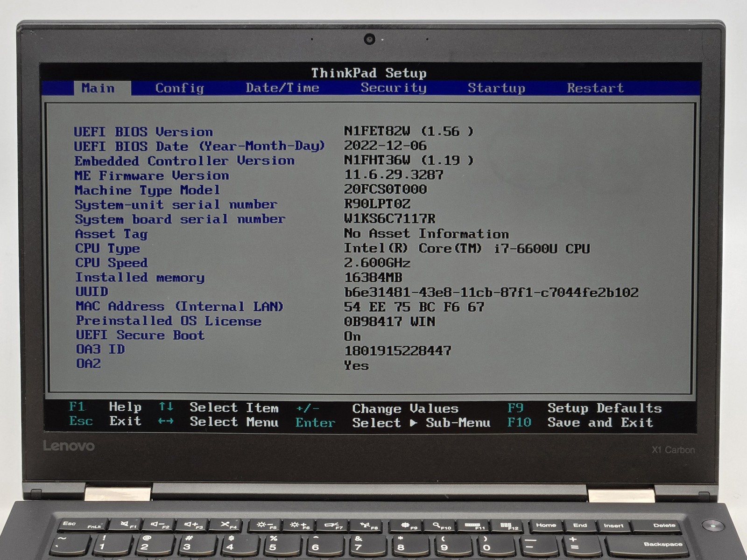The height and width of the screenshot is (560, 747).
Task: Click the OA2 Yes value
Action: 356,365
